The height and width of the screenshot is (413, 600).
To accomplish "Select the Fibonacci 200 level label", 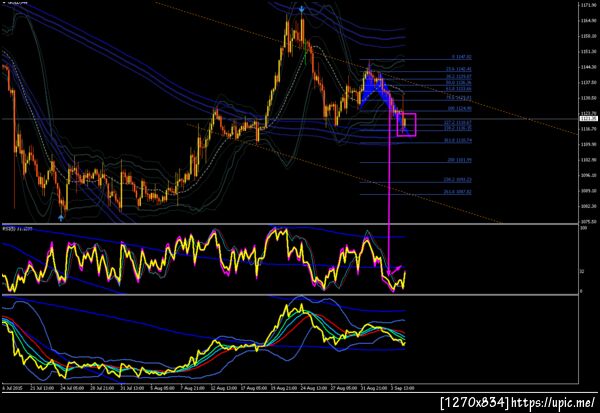I will [460, 160].
